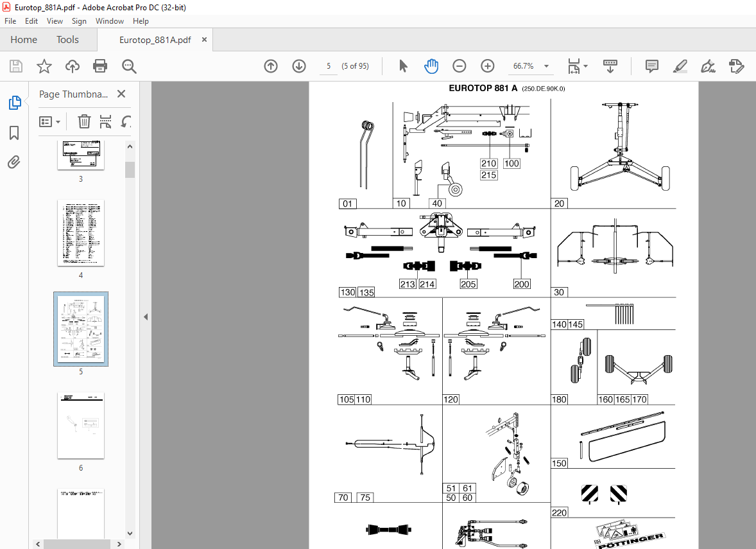The width and height of the screenshot is (756, 549).
Task: Upload file to Document Cloud
Action: click(x=73, y=66)
